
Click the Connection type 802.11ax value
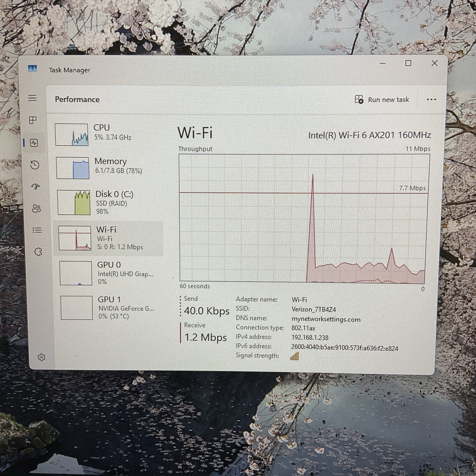coord(303,328)
